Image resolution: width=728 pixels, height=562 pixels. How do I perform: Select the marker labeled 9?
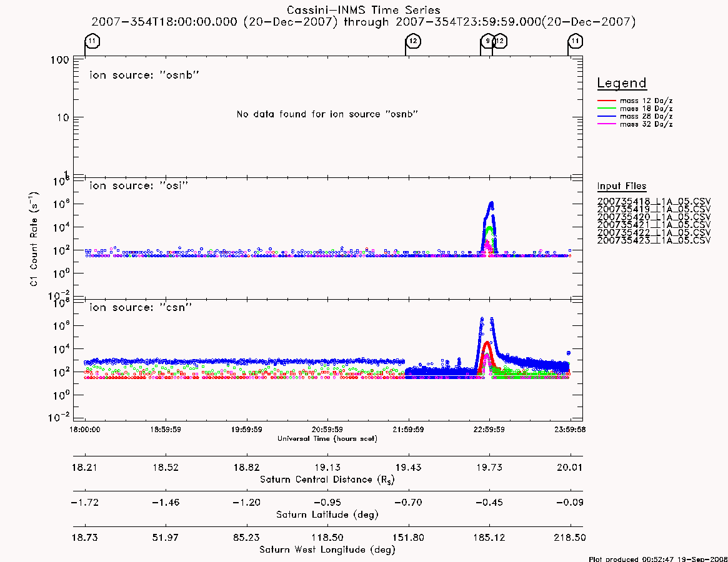pos(487,41)
